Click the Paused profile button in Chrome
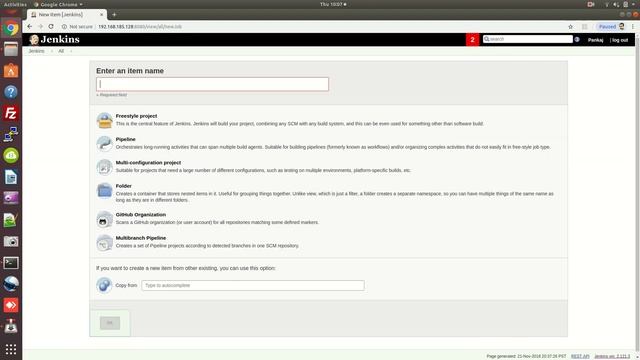640x360 pixels. tap(611, 27)
